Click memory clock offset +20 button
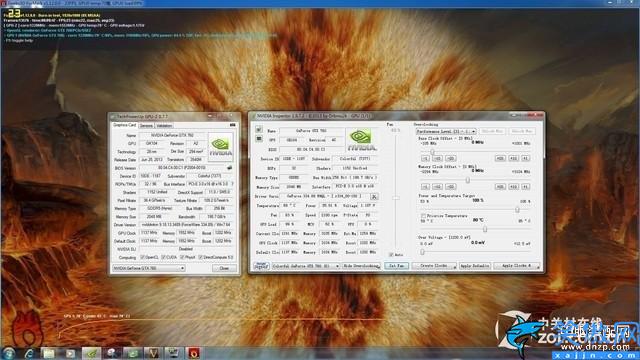 tap(500, 187)
